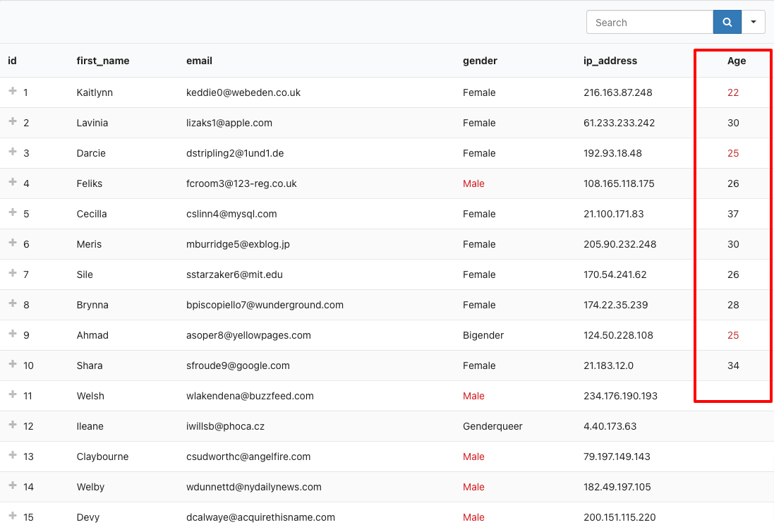Click plus icon on row 5 Cecilla
Viewport: 774px width, 532px height.
[x=12, y=213]
